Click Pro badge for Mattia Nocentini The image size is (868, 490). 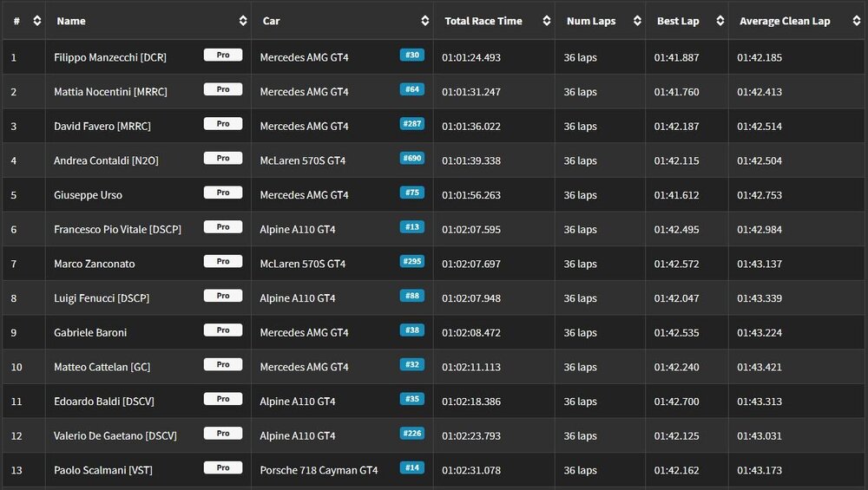click(x=223, y=89)
